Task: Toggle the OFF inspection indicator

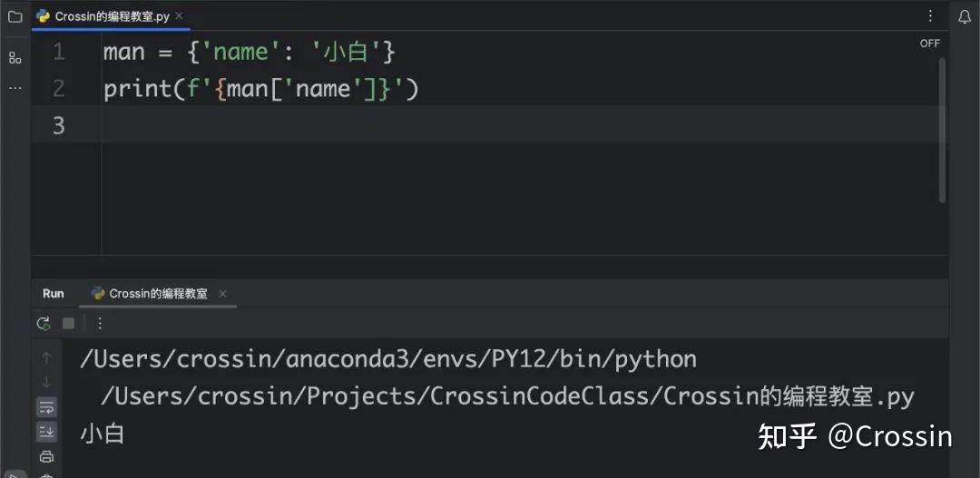Action: 929,44
